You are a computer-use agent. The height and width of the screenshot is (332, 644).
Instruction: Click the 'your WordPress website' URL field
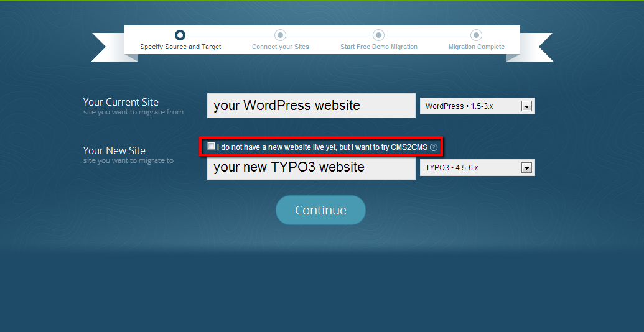point(311,106)
